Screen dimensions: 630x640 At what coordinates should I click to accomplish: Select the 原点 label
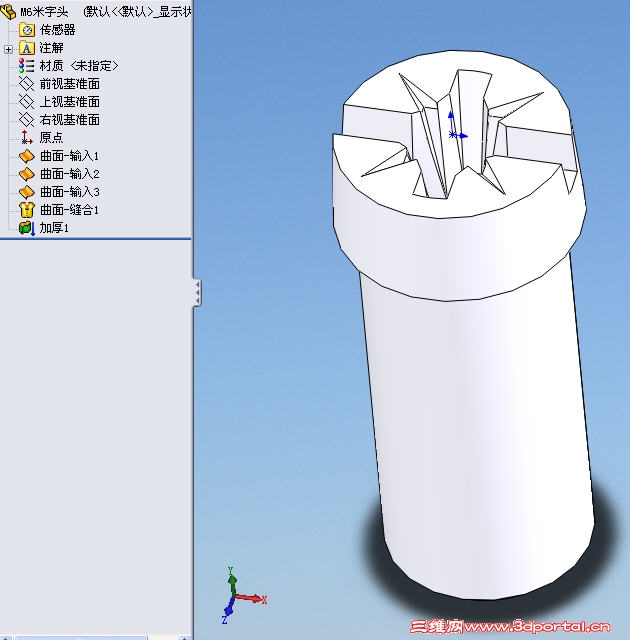[x=51, y=138]
